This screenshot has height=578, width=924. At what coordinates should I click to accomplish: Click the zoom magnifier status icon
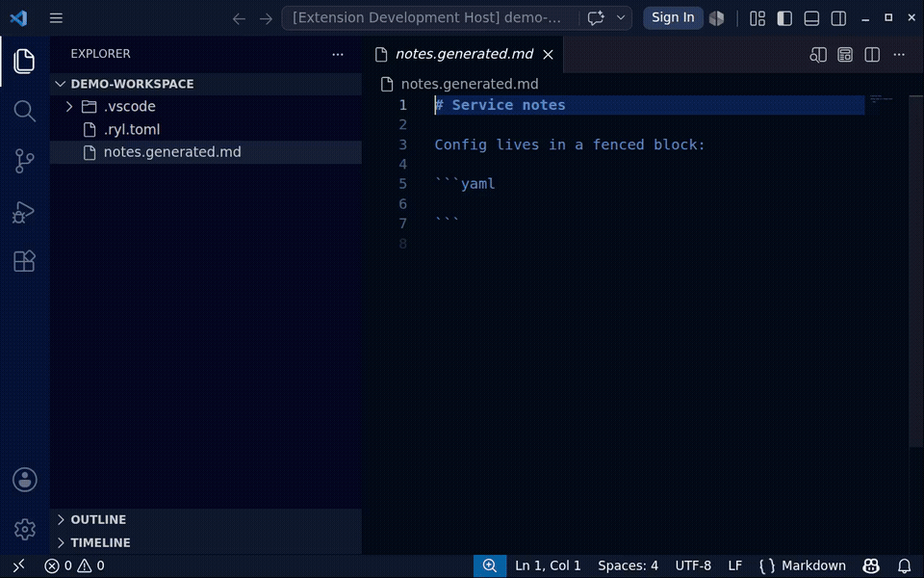(490, 566)
